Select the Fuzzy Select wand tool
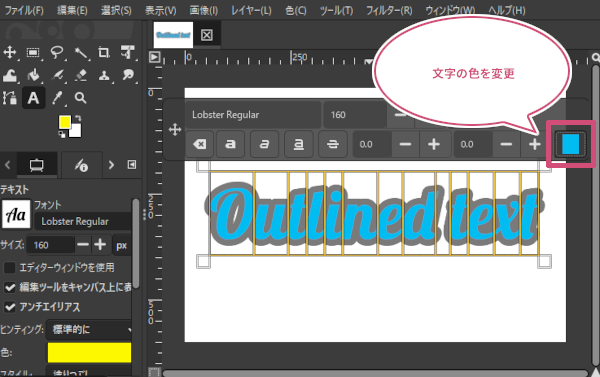This screenshot has height=377, width=600. click(81, 53)
